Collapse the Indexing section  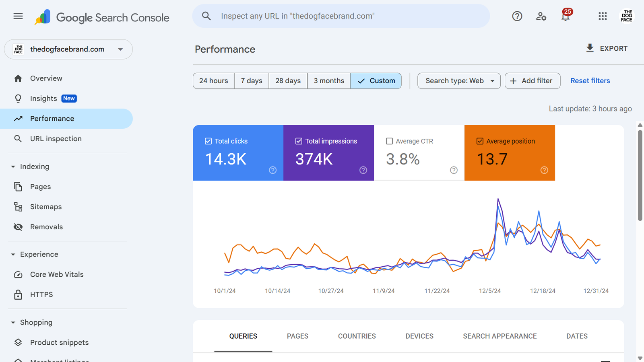coord(13,167)
